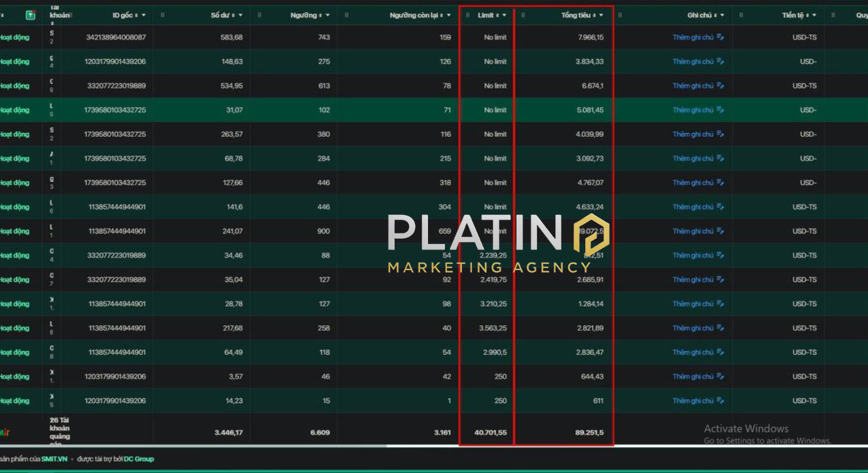Click the spend total 89.251,5
The height and width of the screenshot is (473, 868).
pyautogui.click(x=589, y=432)
